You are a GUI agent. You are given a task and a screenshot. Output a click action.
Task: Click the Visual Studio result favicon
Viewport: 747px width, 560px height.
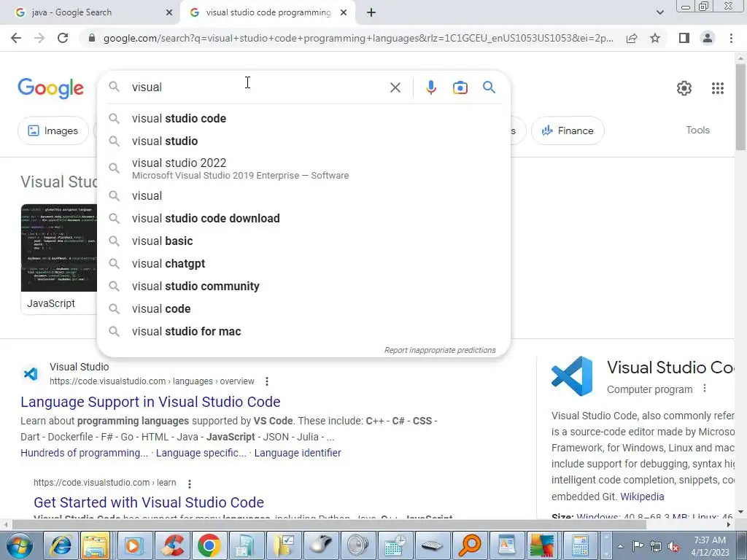31,374
